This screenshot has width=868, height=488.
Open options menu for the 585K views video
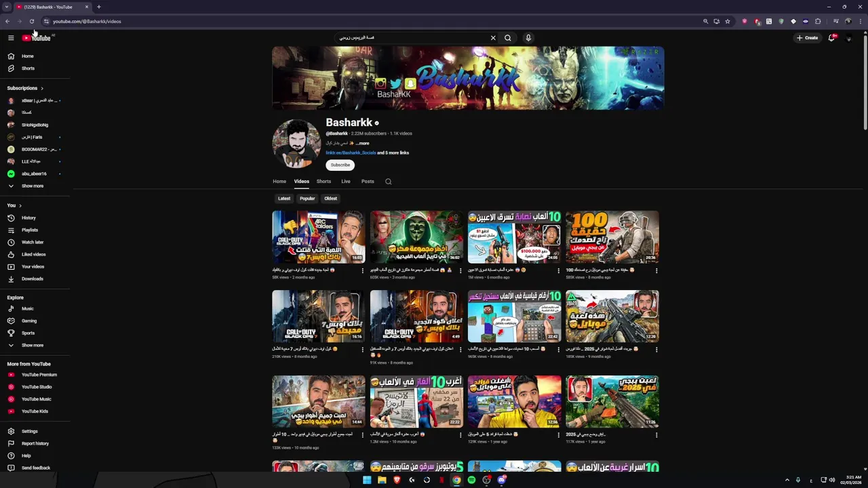[656, 270]
